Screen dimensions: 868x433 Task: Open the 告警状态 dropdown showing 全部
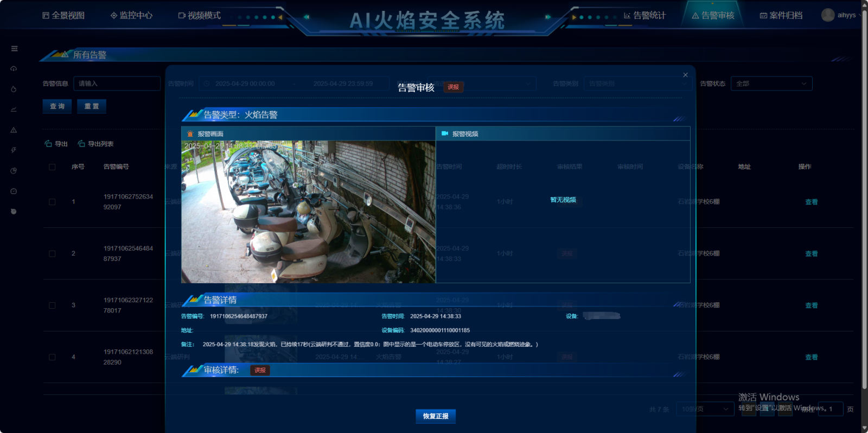tap(771, 84)
